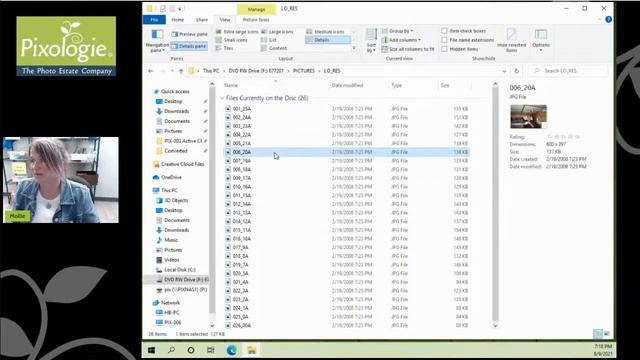Expand the layout gallery options
640x360 pixels.
(x=354, y=48)
